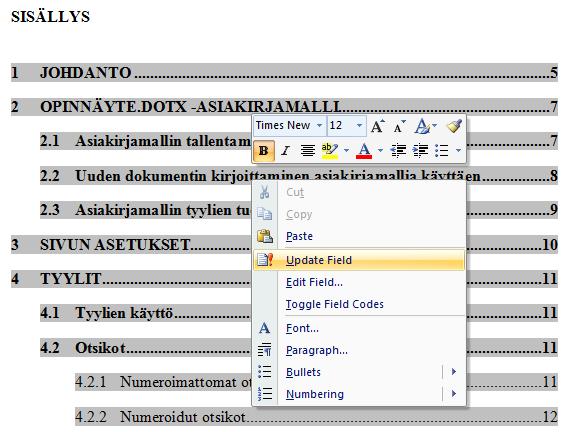Click the Paste clipboard icon

(x=265, y=236)
